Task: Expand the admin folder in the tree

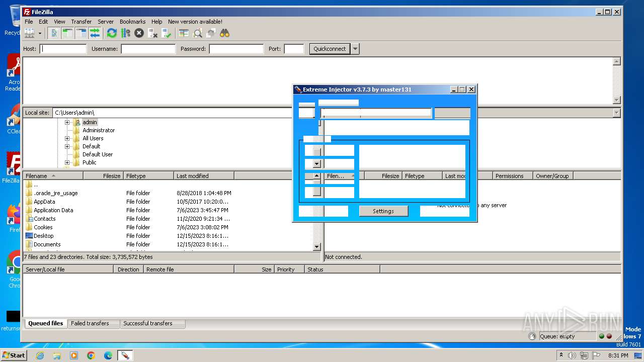Action: point(67,122)
